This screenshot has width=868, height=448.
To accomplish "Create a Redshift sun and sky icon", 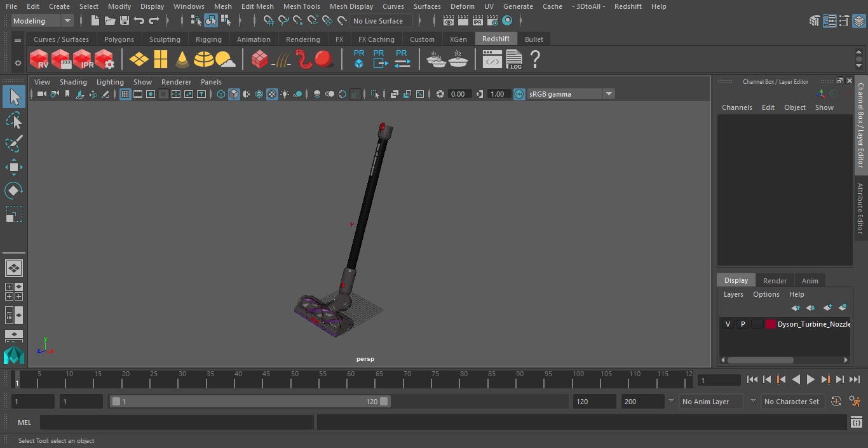I will (x=225, y=60).
